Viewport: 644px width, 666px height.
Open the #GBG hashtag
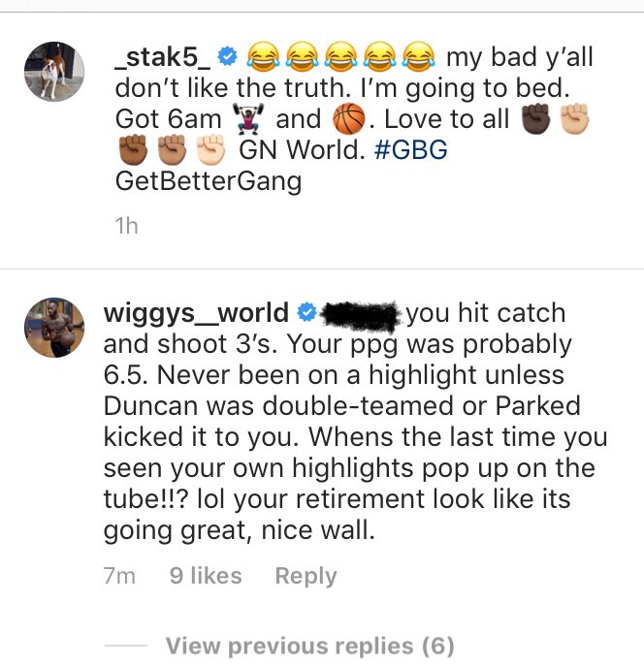pos(411,149)
